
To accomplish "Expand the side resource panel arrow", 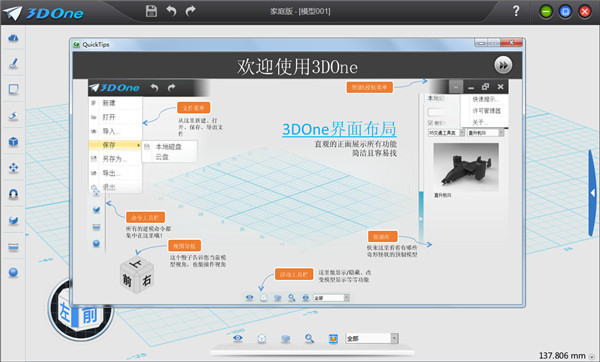I will 592,193.
